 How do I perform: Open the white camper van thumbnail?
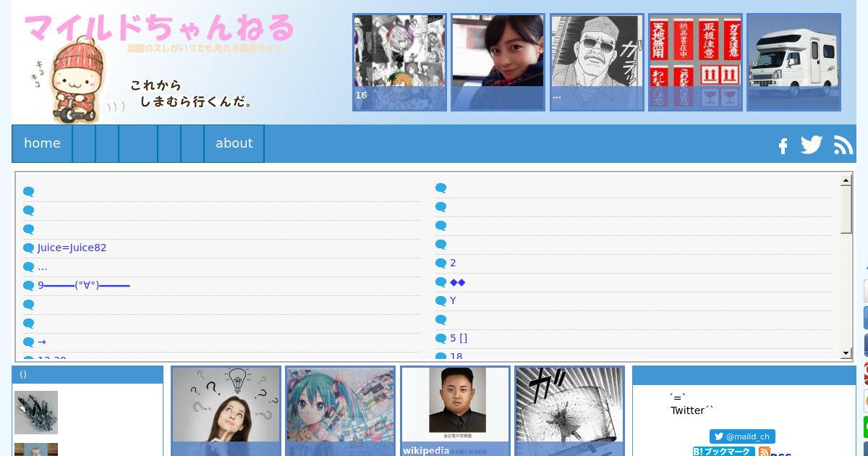point(793,62)
